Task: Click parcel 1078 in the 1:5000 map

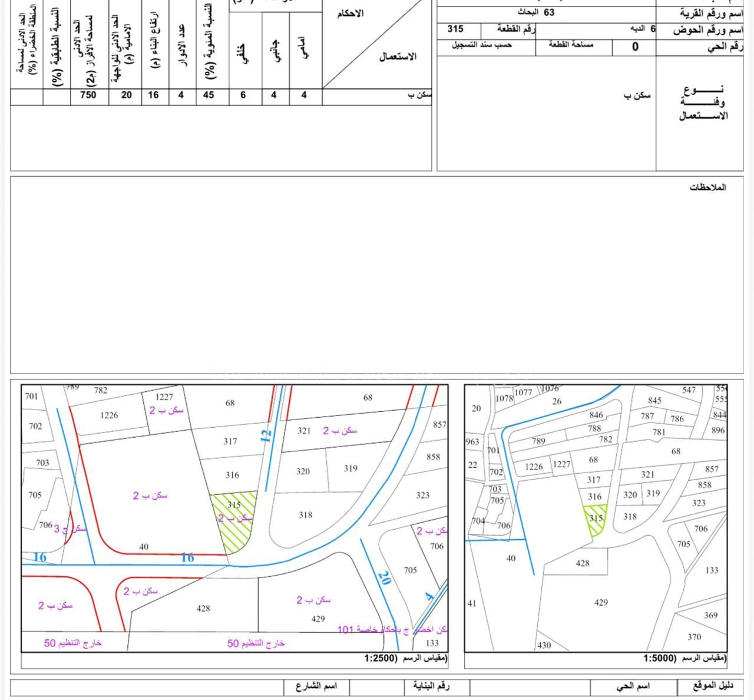Action: coord(504,399)
